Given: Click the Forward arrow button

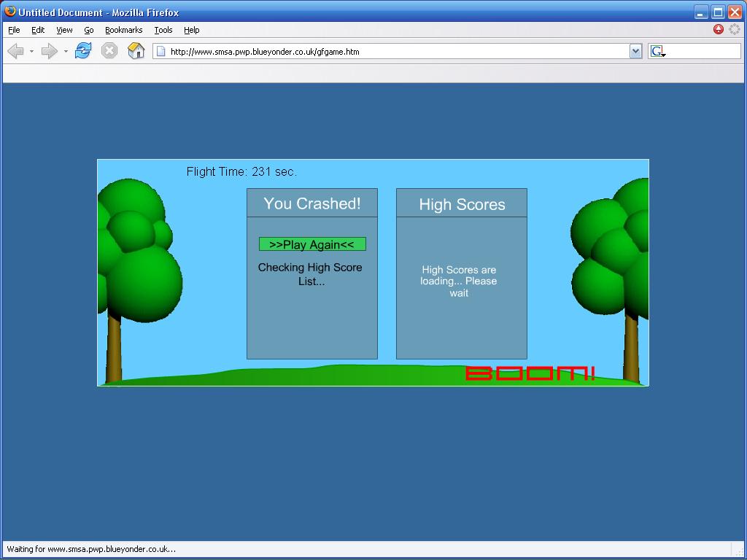Looking at the screenshot, I should 49,51.
